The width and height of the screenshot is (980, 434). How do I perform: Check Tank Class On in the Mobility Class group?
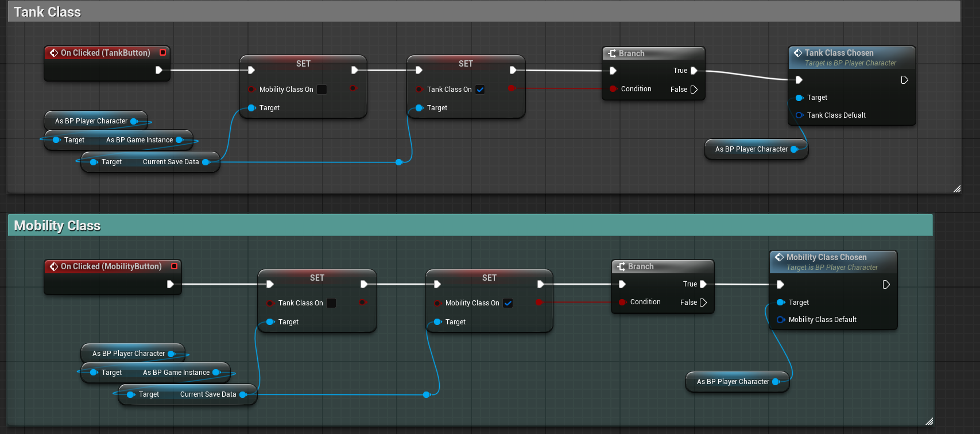[x=332, y=303]
